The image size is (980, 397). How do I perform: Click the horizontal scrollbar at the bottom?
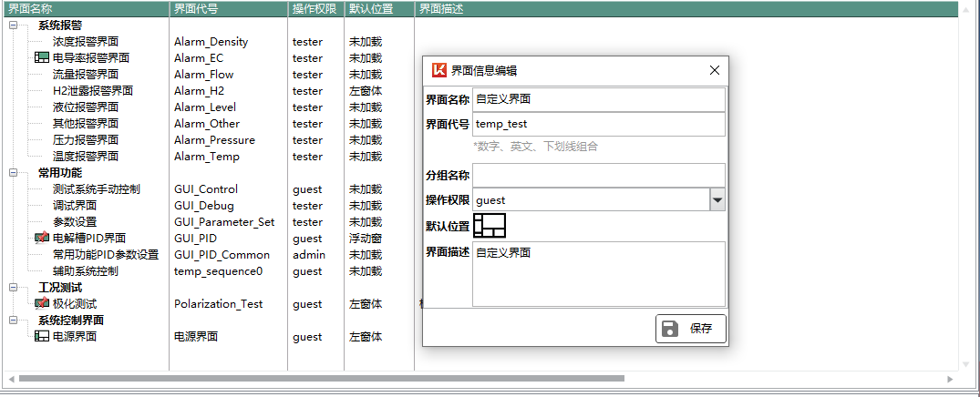(x=321, y=378)
